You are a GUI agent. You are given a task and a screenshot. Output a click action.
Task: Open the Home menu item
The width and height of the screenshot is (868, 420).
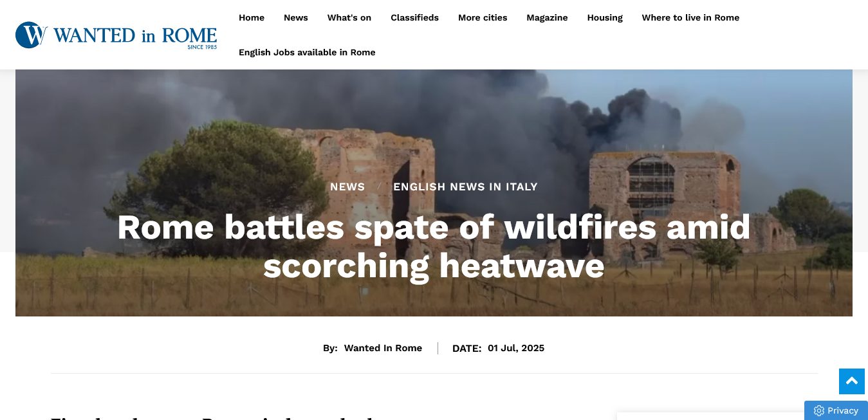click(x=252, y=17)
